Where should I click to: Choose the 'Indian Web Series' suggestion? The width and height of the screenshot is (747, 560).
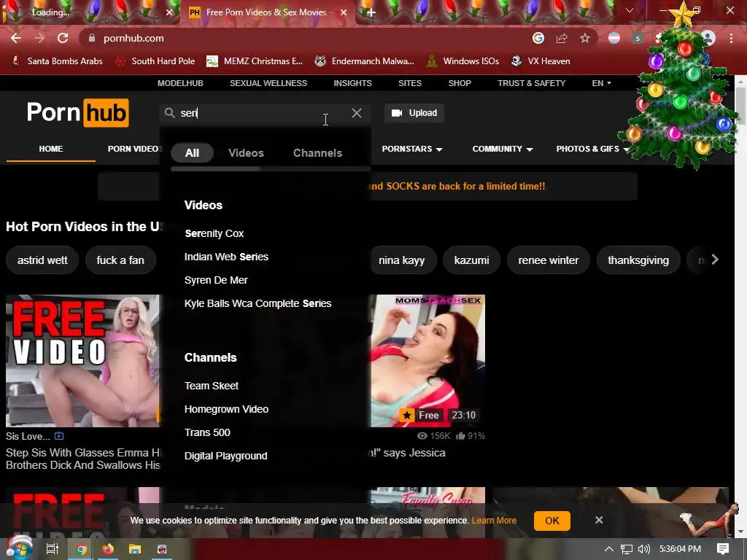coord(226,257)
